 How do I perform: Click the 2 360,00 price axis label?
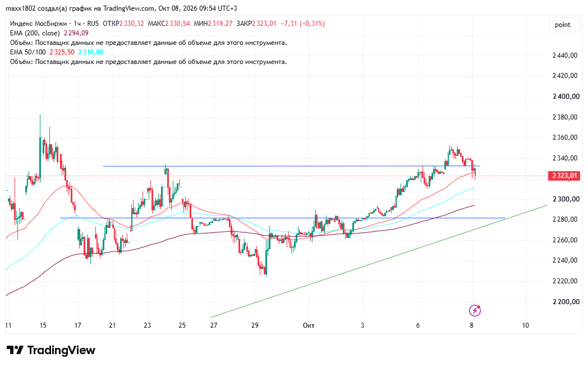tap(565, 137)
